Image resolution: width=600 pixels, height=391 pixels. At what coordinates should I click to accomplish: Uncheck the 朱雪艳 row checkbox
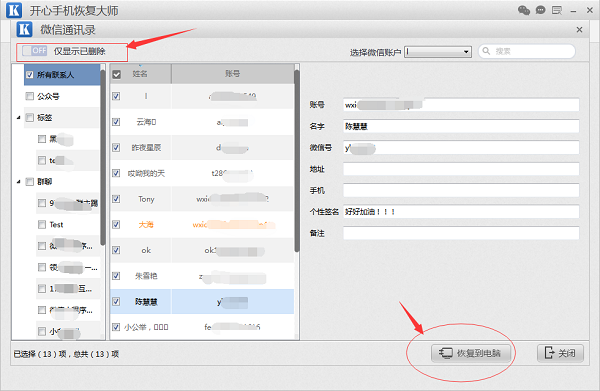click(x=116, y=276)
